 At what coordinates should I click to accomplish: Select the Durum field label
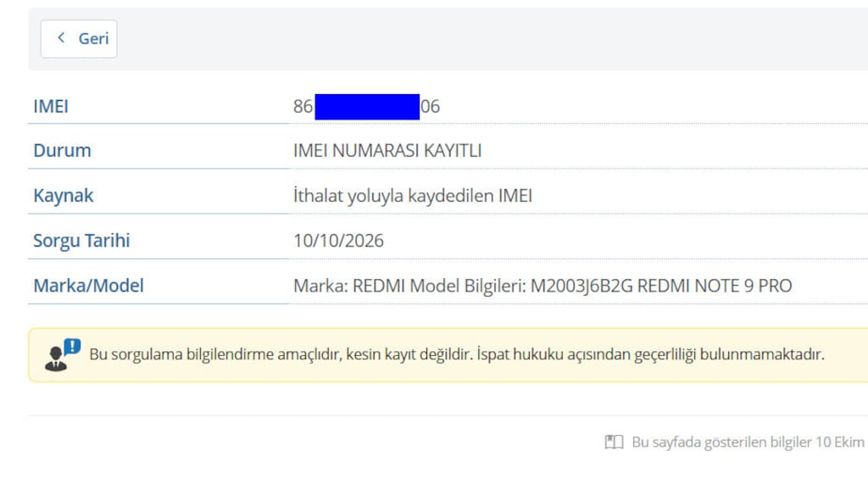62,151
